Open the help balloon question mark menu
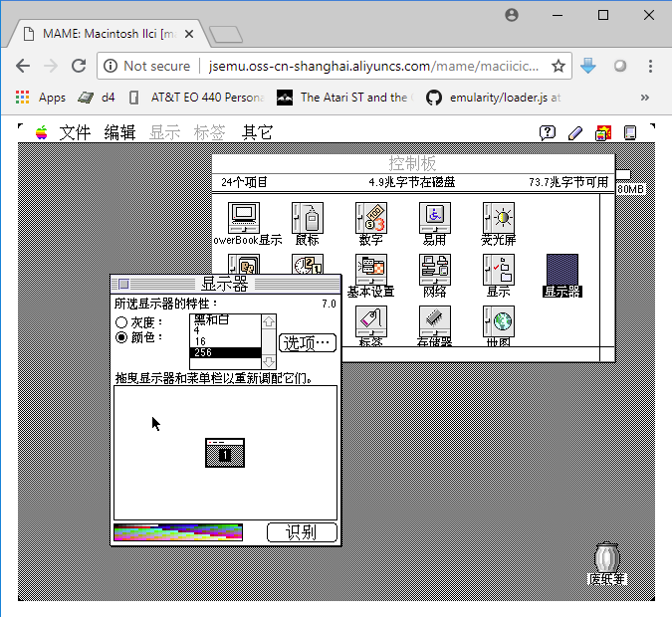The image size is (672, 617). point(547,132)
